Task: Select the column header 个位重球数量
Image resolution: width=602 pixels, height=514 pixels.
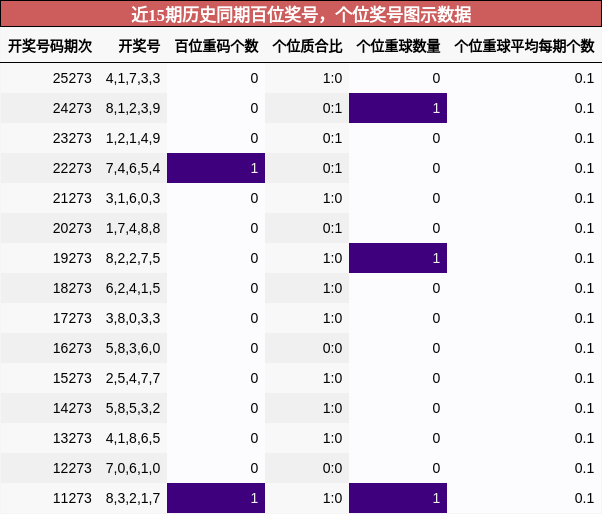Action: (x=398, y=46)
